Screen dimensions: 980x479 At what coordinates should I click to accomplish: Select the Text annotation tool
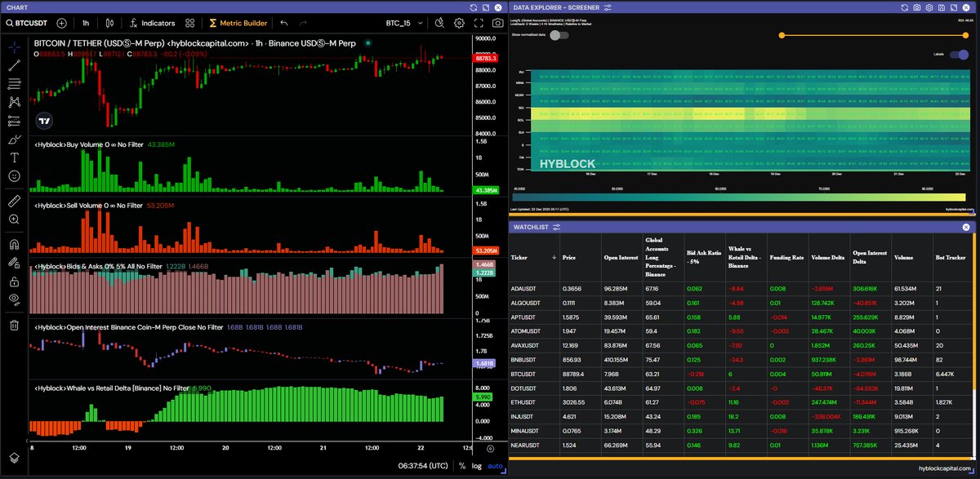[x=14, y=157]
